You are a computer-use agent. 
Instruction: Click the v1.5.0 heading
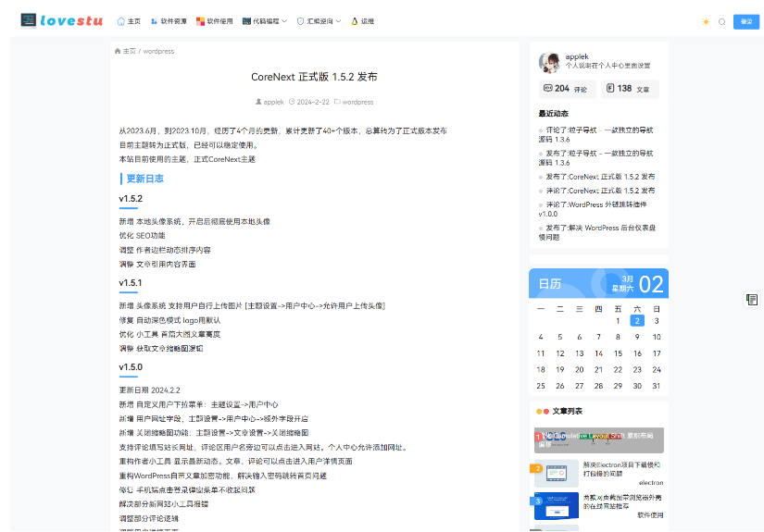tap(131, 367)
